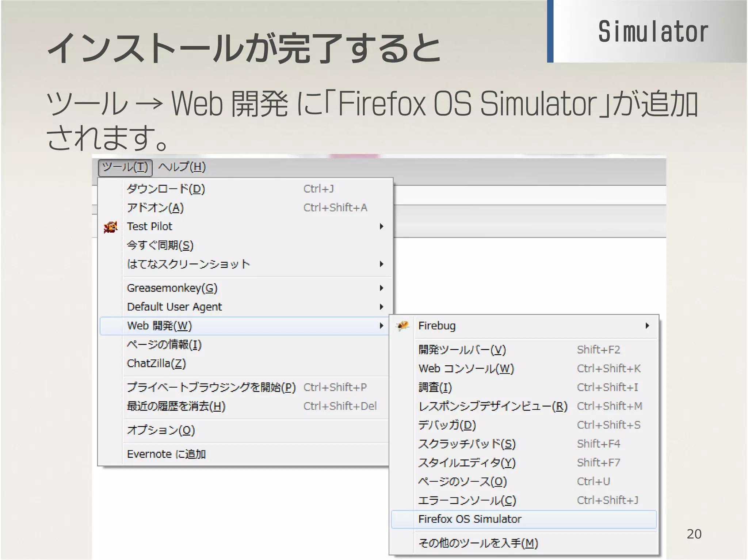Toggle 開発ツールバー(V)

(x=462, y=350)
